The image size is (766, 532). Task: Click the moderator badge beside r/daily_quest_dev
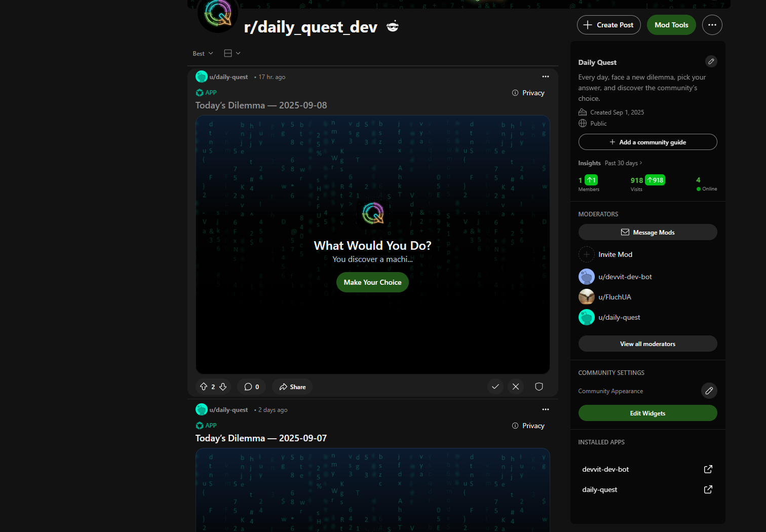click(x=393, y=26)
